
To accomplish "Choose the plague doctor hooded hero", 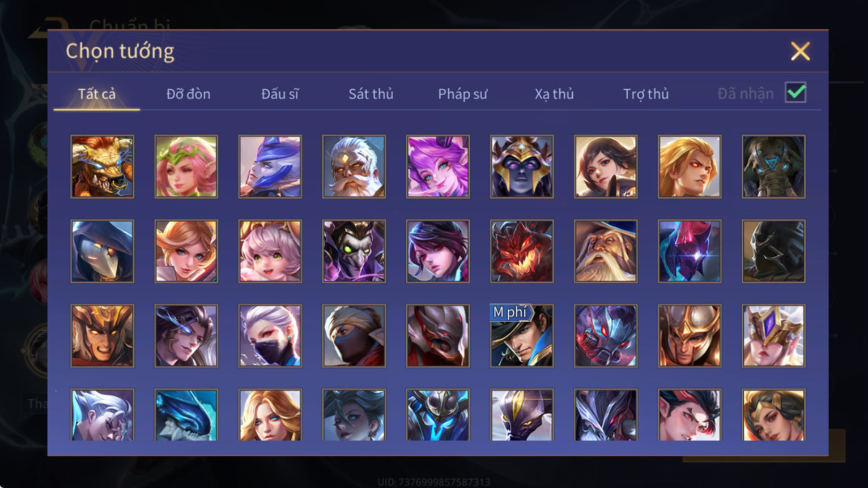I will coord(103,251).
